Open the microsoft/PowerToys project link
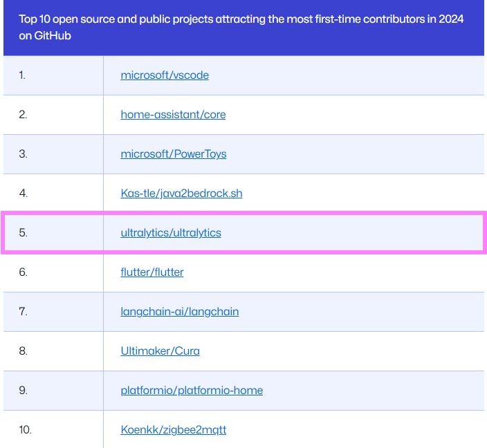 click(x=173, y=154)
